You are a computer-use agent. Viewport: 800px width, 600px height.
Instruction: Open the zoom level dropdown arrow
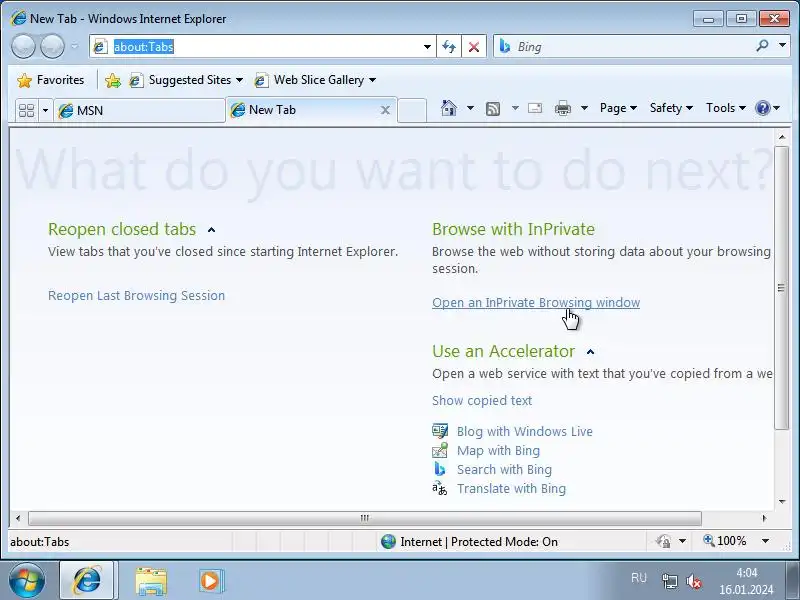[765, 541]
